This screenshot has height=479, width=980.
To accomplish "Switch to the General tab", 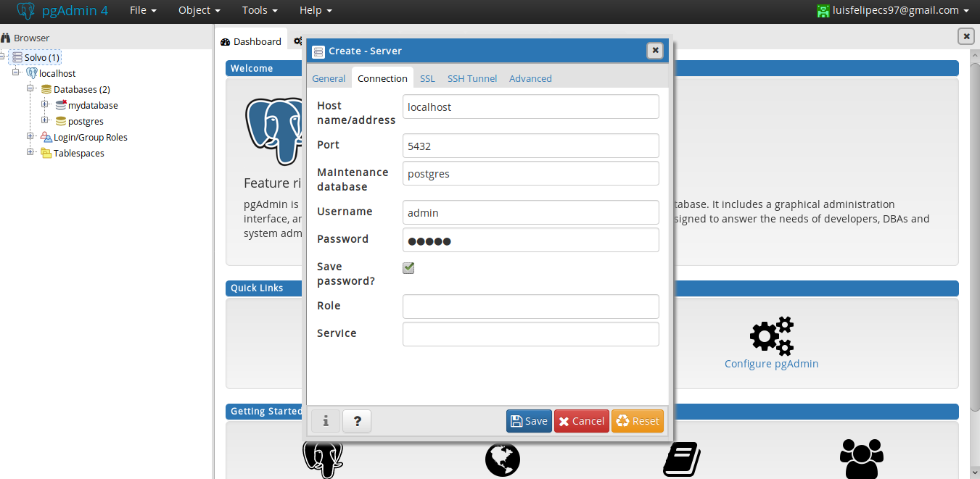I will [x=329, y=78].
